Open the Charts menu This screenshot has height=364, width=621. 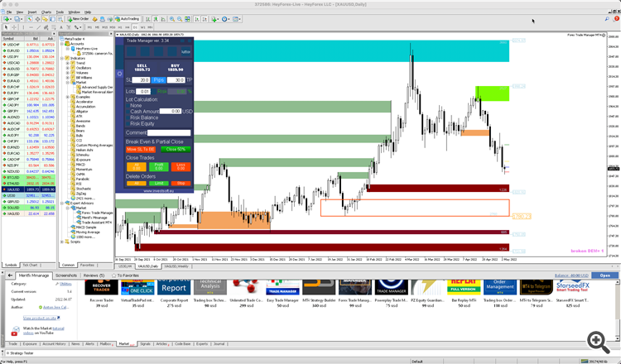pos(46,12)
